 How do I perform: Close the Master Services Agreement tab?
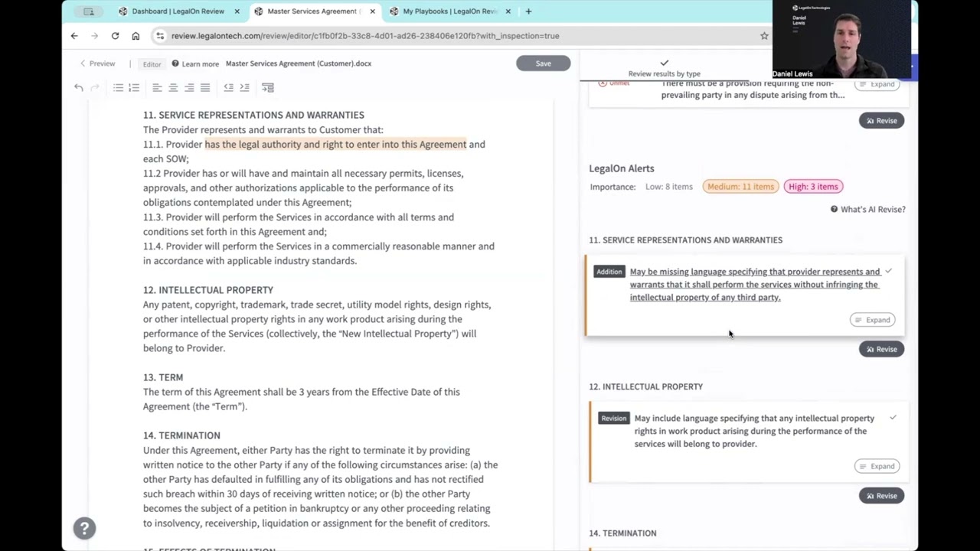point(372,11)
